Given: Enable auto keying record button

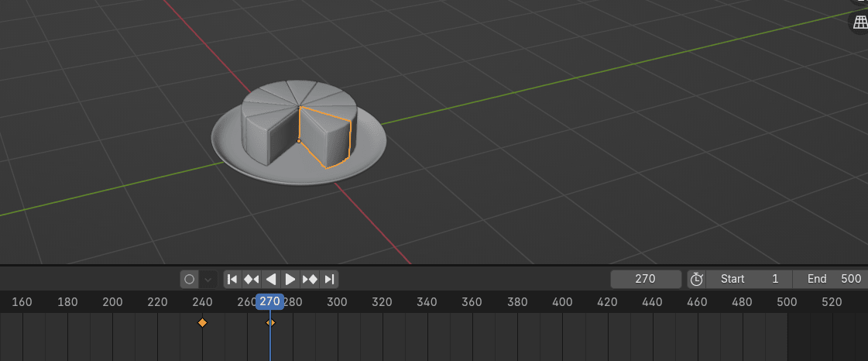Looking at the screenshot, I should (190, 279).
